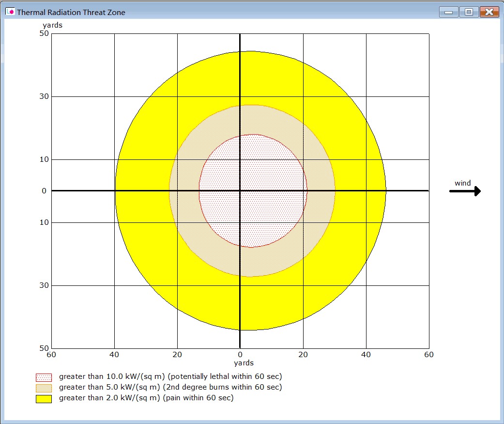Click the wind direction arrow
The image size is (504, 424).
[465, 191]
